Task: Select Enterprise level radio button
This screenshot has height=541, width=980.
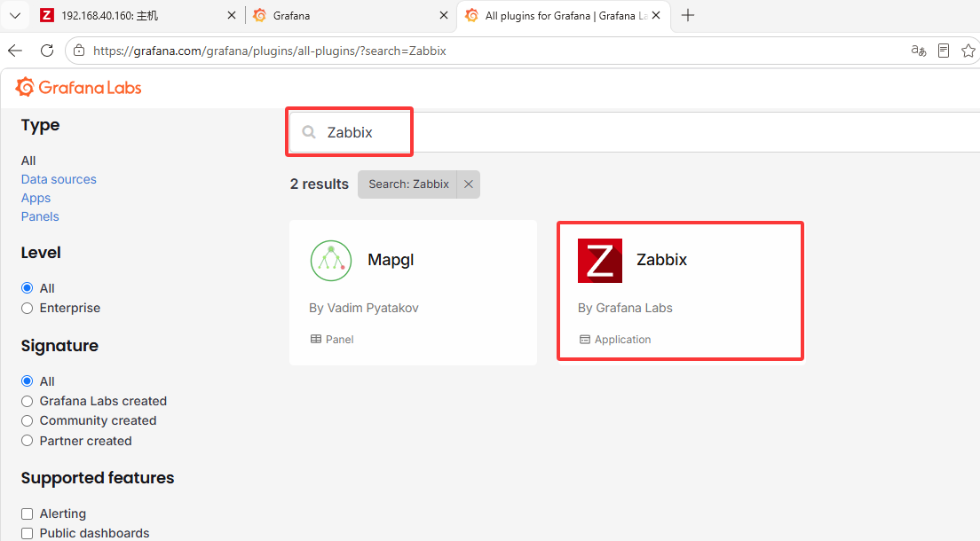Action: [27, 308]
